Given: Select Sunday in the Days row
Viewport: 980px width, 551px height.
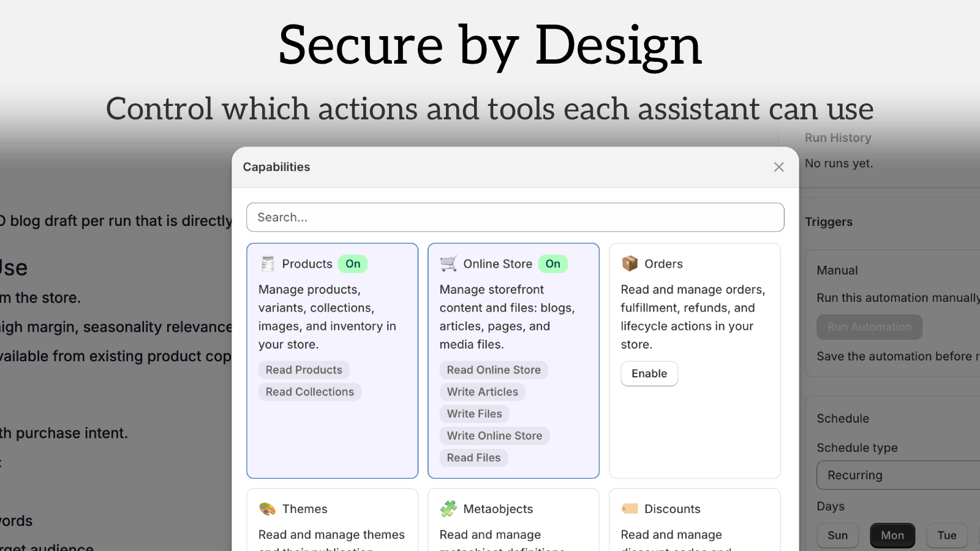Looking at the screenshot, I should [x=837, y=535].
